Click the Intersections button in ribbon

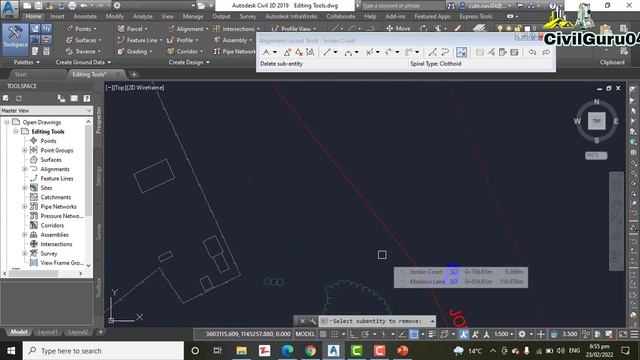(x=236, y=29)
